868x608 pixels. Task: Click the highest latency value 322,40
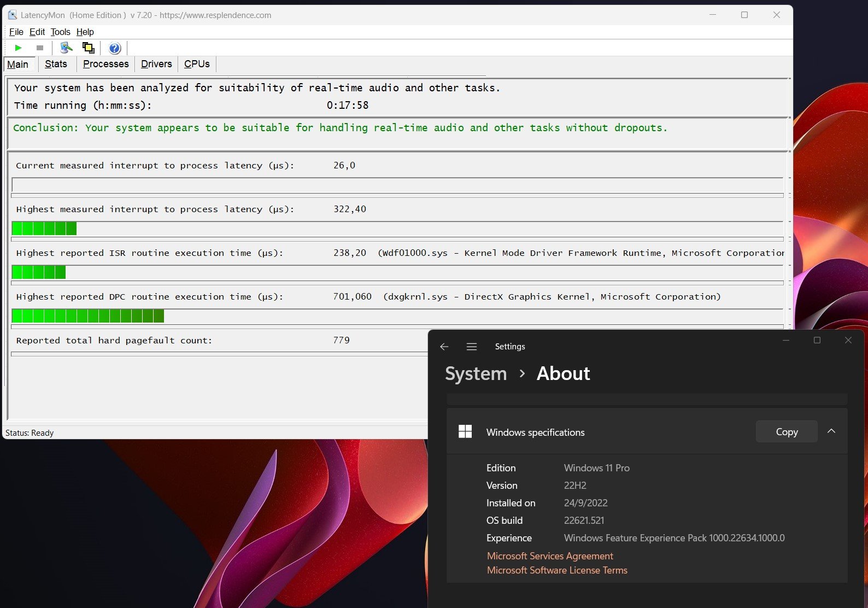pyautogui.click(x=350, y=209)
